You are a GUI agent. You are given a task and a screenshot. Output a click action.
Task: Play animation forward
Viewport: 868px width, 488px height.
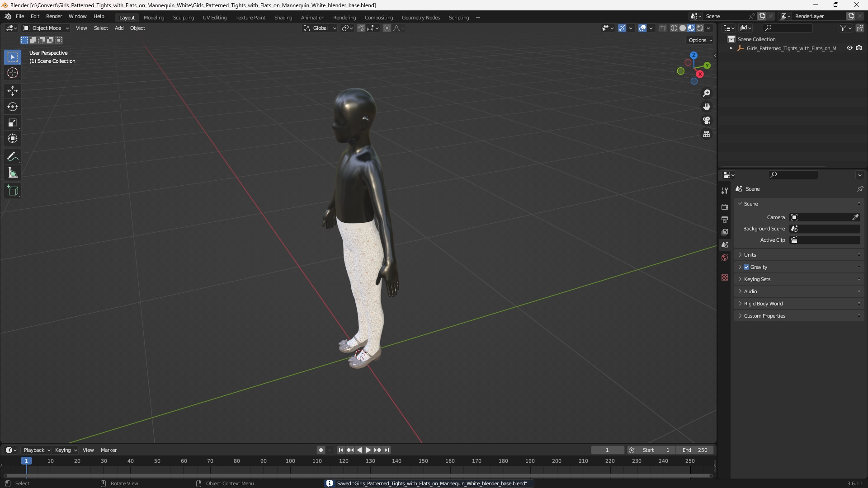(368, 450)
